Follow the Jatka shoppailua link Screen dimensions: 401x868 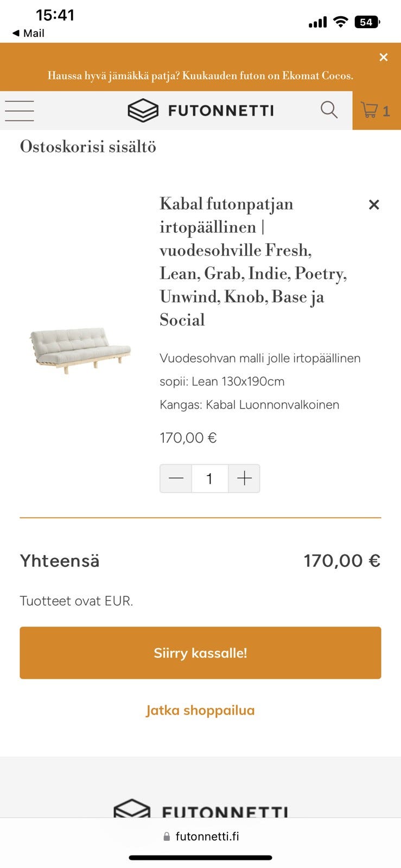[x=200, y=710]
